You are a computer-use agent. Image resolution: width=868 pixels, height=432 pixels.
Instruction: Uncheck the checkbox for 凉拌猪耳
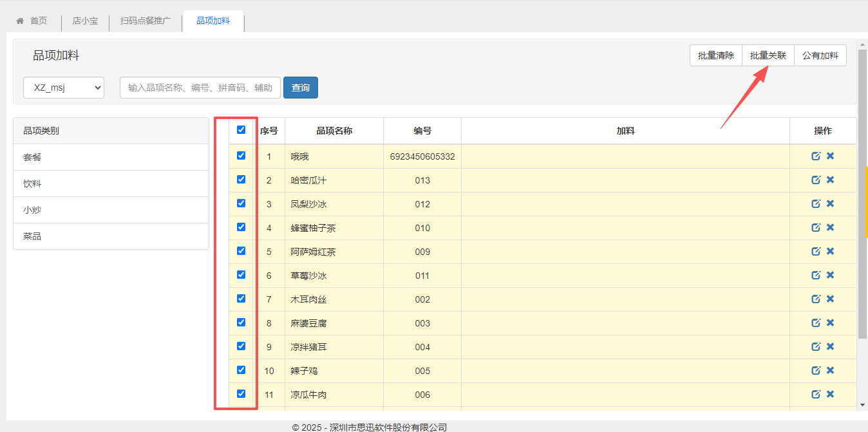tap(241, 346)
